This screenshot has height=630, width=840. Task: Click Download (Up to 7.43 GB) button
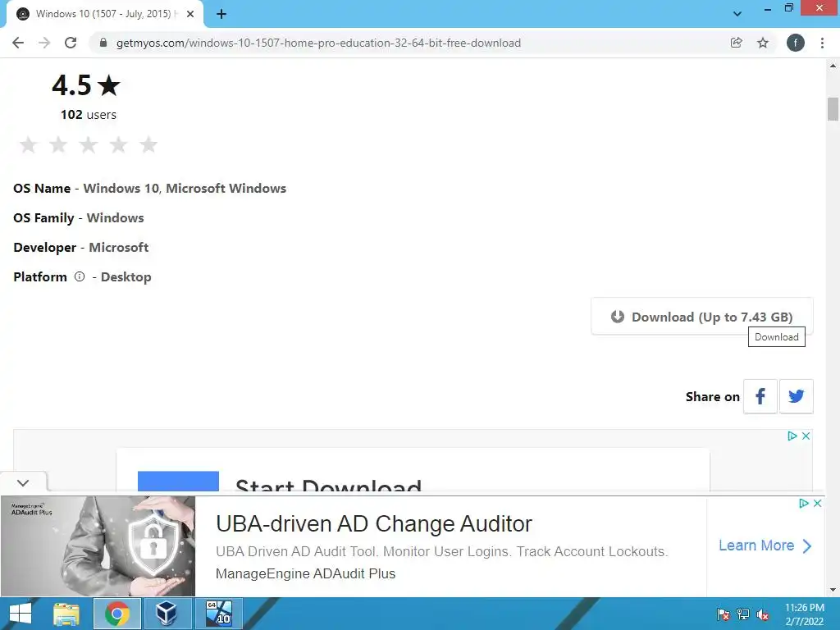click(x=702, y=317)
